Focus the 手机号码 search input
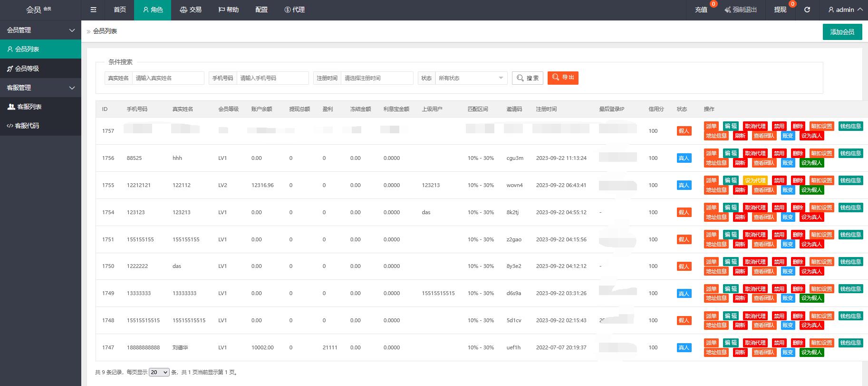 pos(273,78)
